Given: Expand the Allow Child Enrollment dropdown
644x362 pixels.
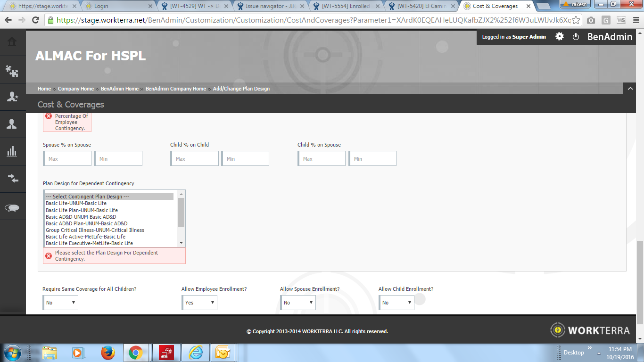Looking at the screenshot, I should coord(396,303).
